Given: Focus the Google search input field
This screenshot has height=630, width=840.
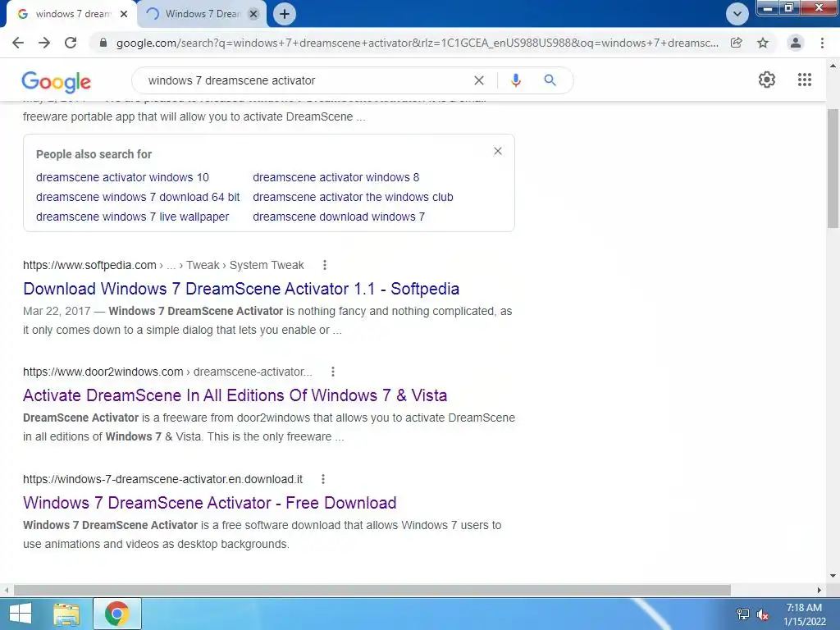Looking at the screenshot, I should pos(305,80).
